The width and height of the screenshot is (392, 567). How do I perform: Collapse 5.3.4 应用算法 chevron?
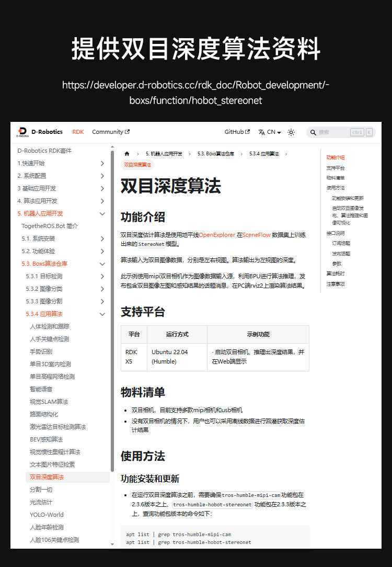(102, 314)
